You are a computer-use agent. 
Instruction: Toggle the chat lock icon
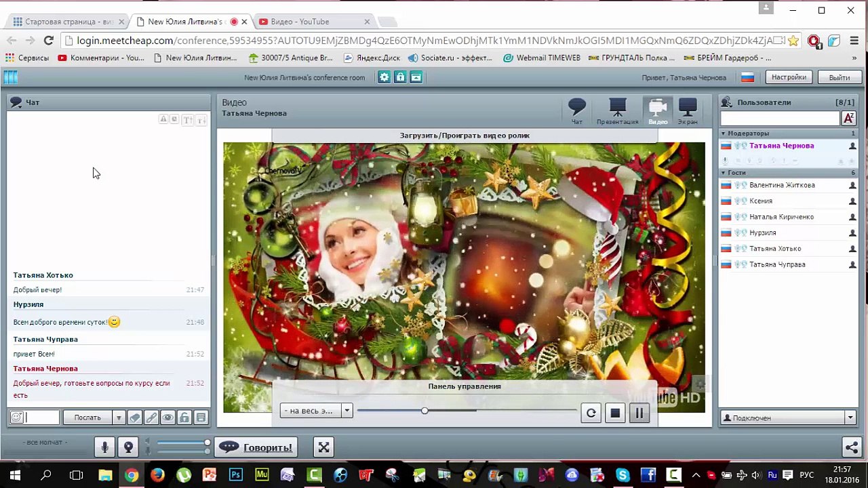(x=184, y=418)
